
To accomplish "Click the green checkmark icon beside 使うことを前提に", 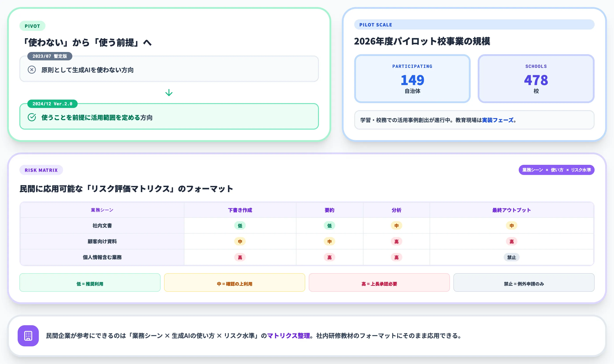I will click(32, 117).
